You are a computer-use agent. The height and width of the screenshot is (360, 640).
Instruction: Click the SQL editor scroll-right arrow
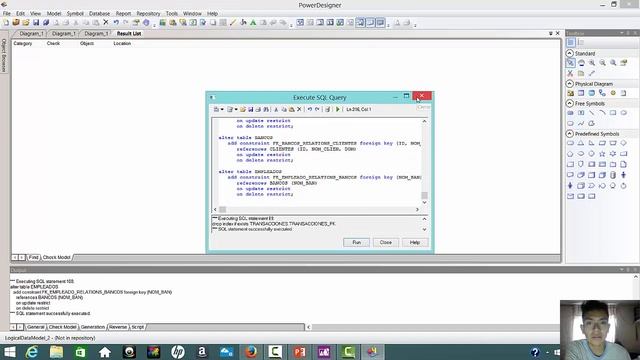pos(417,209)
